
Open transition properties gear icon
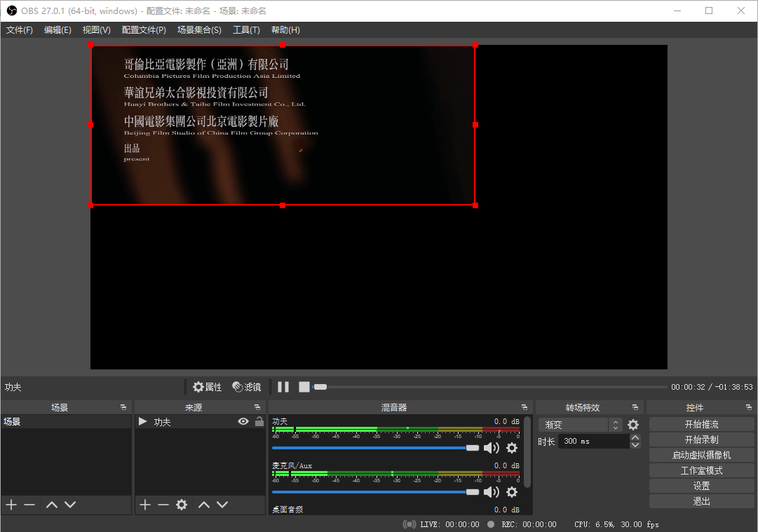point(633,425)
